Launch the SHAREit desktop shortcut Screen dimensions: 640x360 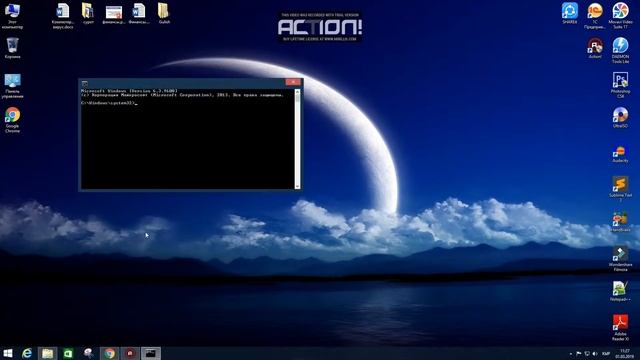(x=569, y=13)
